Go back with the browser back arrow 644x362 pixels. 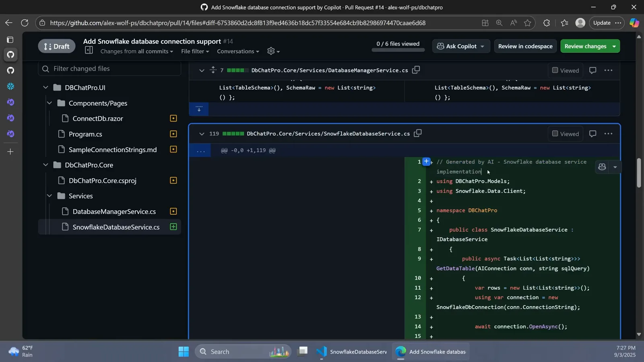(x=8, y=23)
